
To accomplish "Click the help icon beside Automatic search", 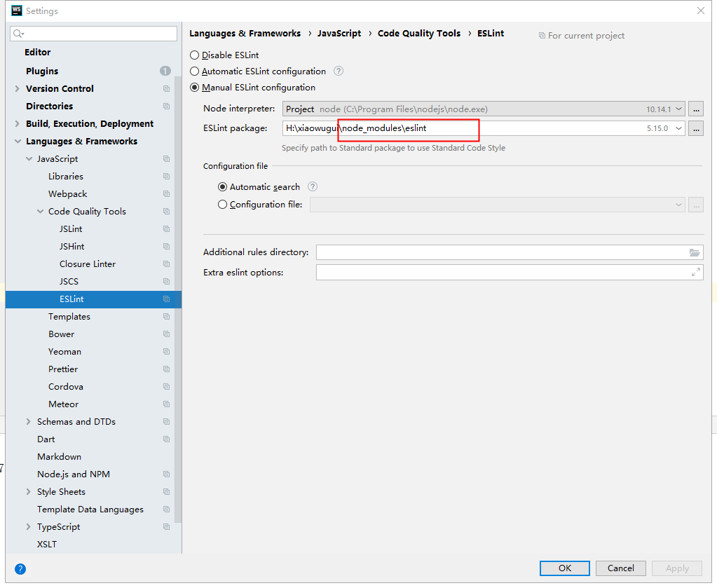I will pos(313,186).
